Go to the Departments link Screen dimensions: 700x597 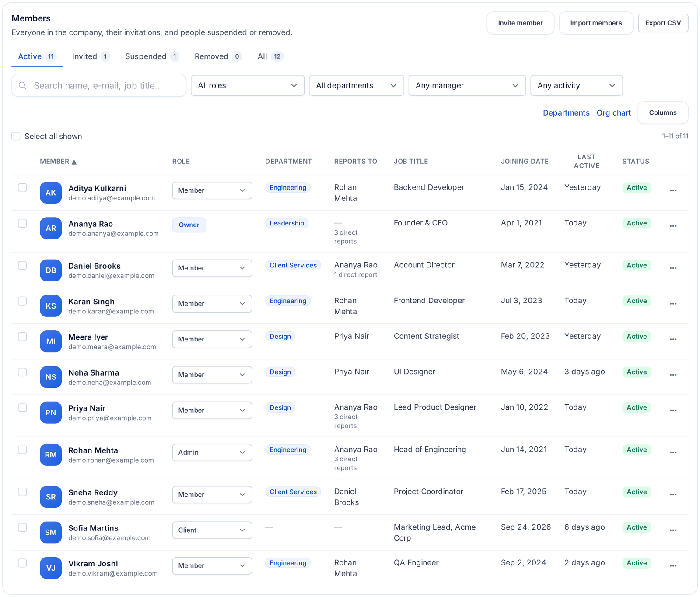click(566, 113)
